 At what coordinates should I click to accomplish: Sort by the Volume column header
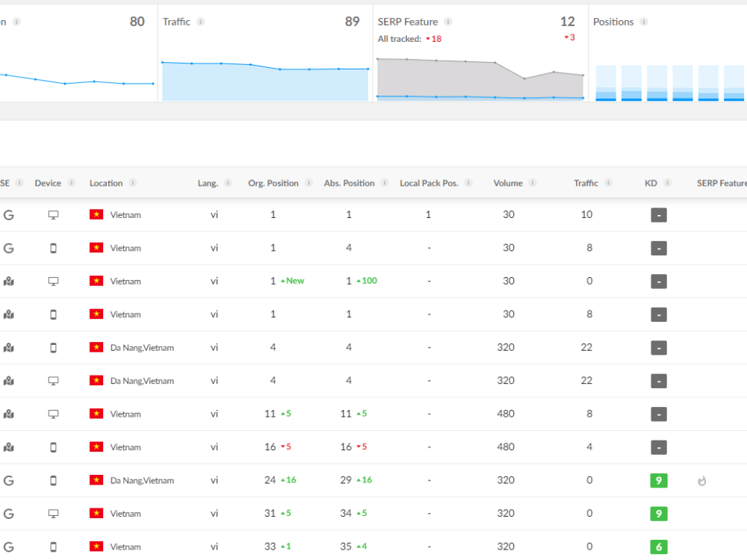click(x=508, y=184)
